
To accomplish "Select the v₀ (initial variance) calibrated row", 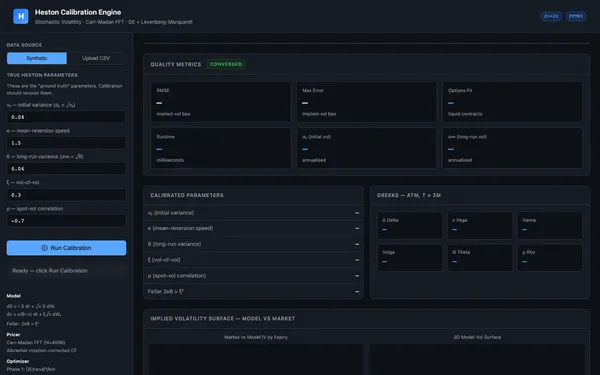I will tap(253, 213).
